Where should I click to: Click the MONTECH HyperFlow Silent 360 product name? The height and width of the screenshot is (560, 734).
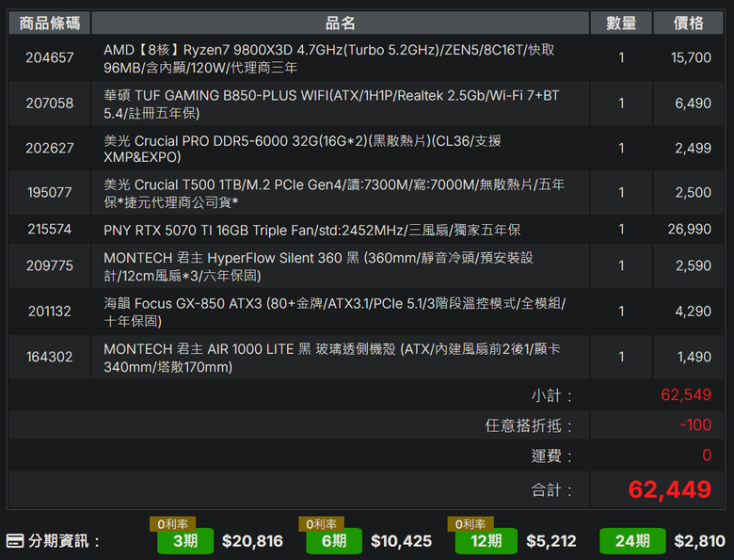(318, 266)
